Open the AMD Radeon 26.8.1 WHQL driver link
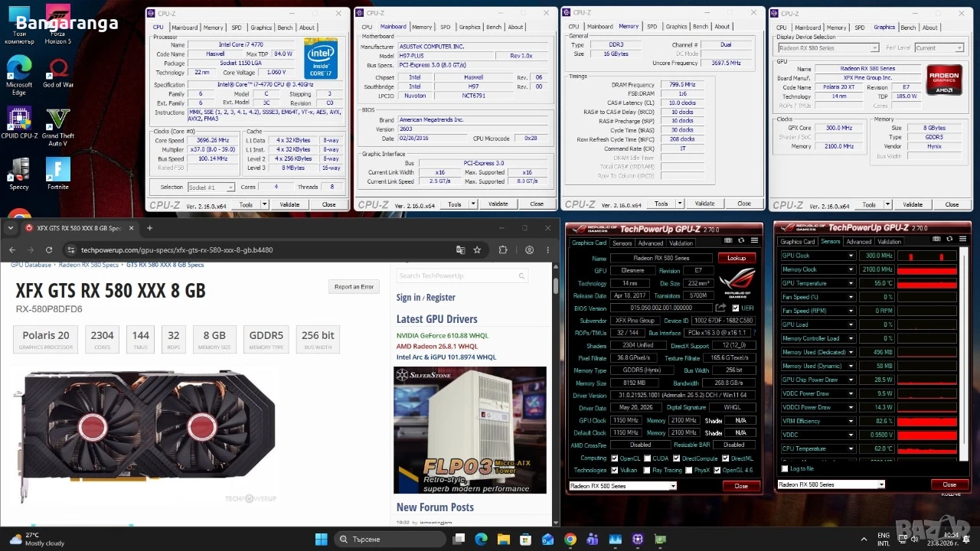The height and width of the screenshot is (551, 980). (x=437, y=346)
